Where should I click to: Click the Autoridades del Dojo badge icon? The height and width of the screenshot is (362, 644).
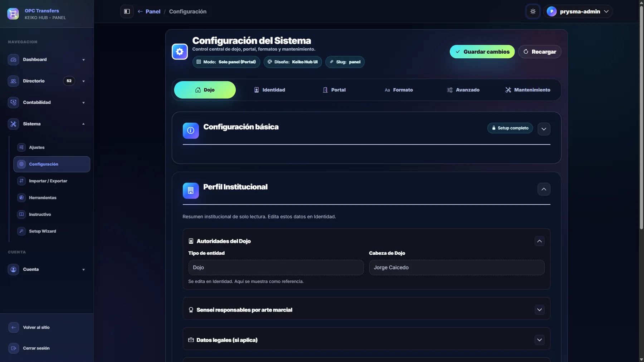pos(191,241)
